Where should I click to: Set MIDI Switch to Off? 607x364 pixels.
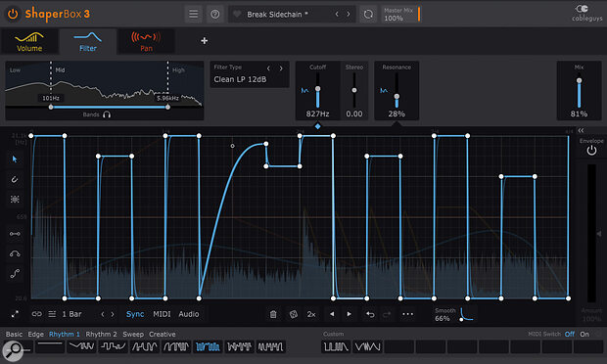pos(570,334)
